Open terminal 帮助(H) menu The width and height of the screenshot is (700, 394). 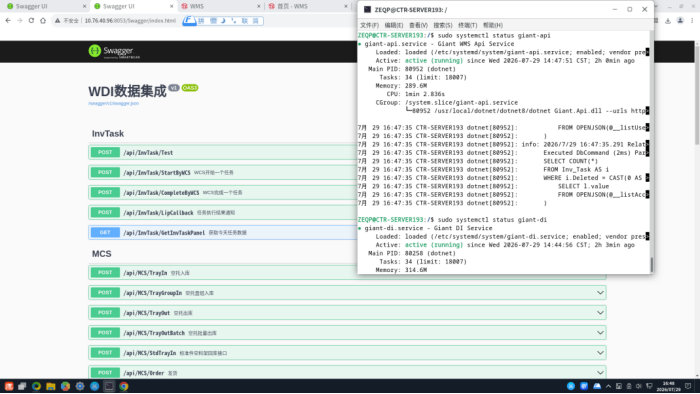pyautogui.click(x=492, y=25)
